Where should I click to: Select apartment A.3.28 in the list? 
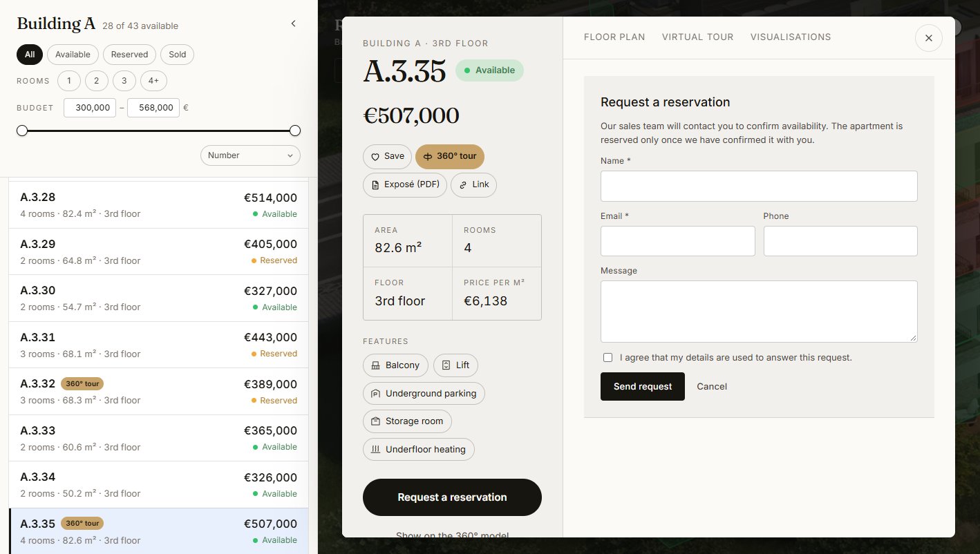pyautogui.click(x=158, y=205)
